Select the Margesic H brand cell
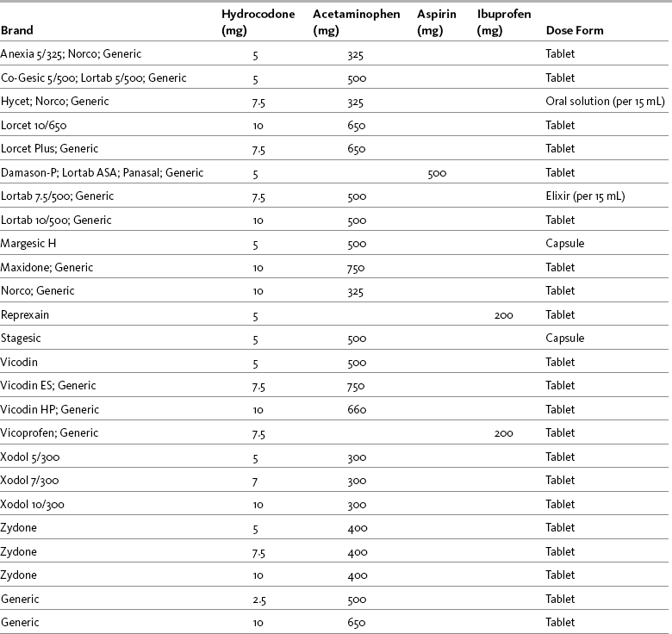This screenshot has height=634, width=672. coord(31,243)
